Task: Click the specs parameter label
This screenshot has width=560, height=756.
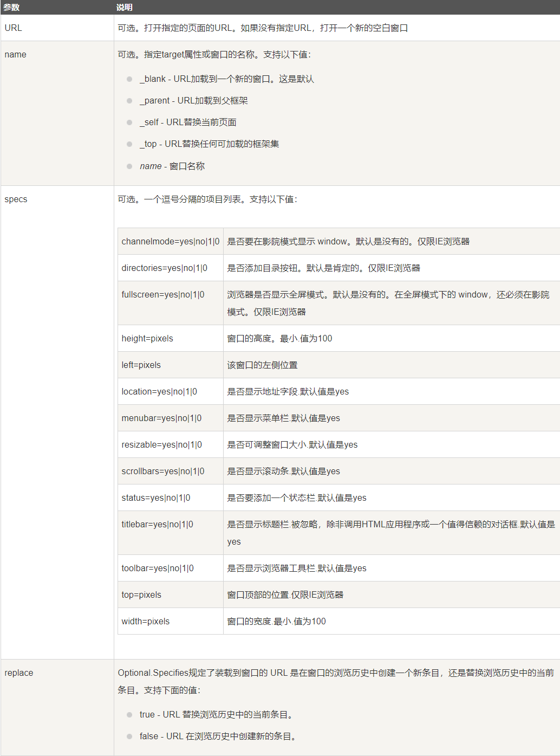Action: coord(16,199)
